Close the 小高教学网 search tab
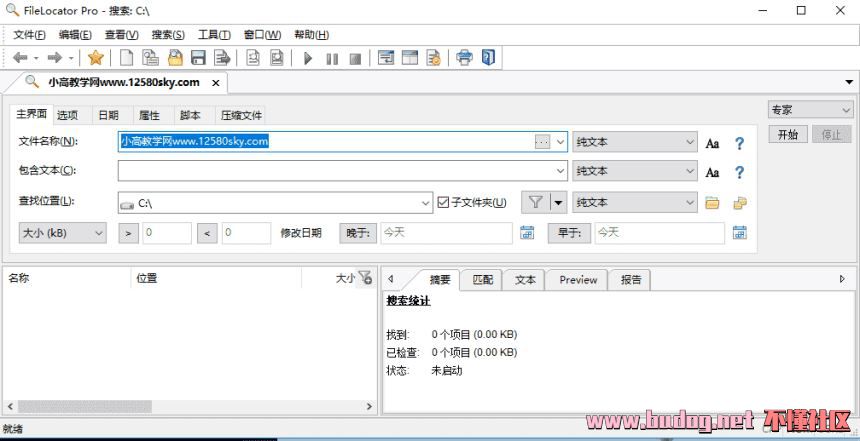The width and height of the screenshot is (860, 441). (x=216, y=83)
